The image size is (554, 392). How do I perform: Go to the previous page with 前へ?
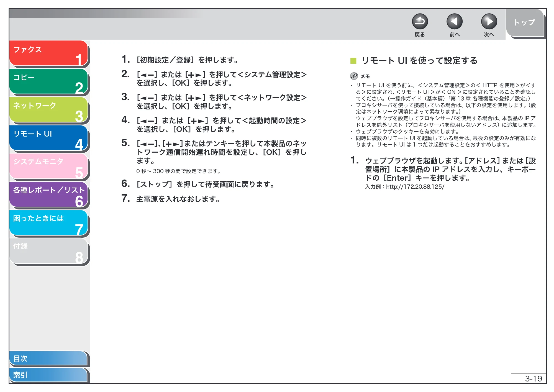point(454,22)
